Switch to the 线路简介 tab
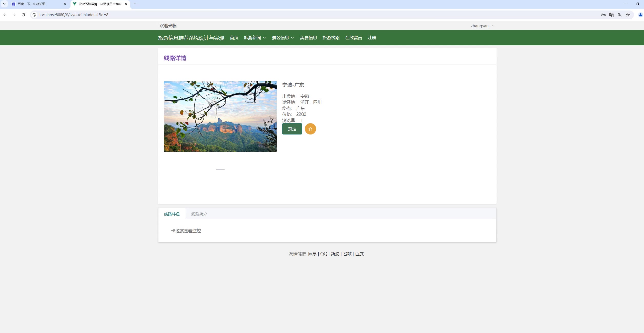 click(199, 214)
